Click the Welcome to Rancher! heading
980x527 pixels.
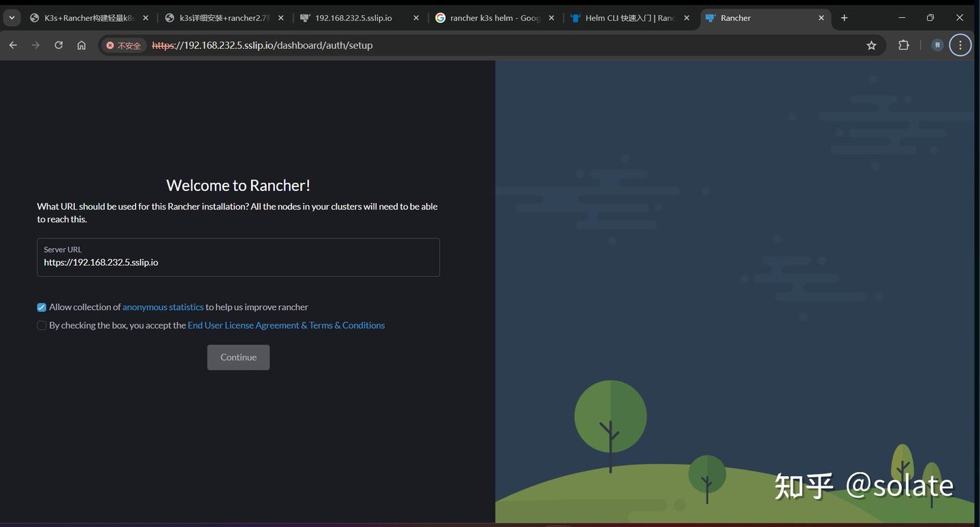[x=238, y=185]
